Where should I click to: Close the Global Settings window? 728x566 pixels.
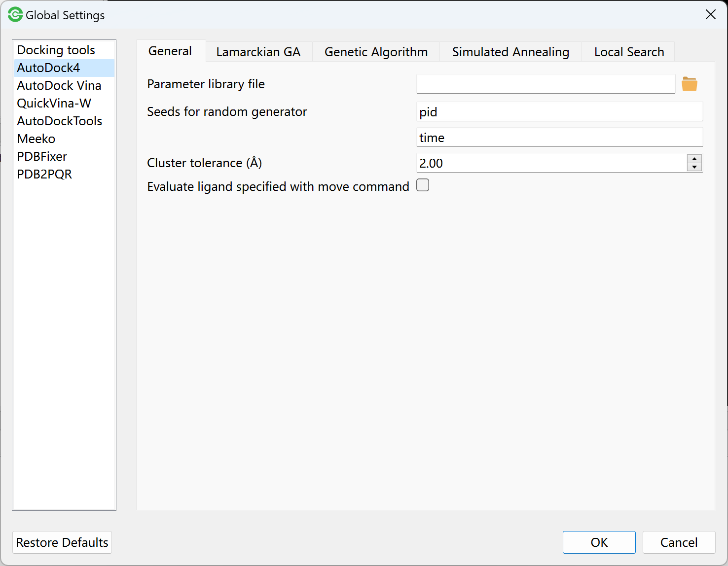point(710,15)
